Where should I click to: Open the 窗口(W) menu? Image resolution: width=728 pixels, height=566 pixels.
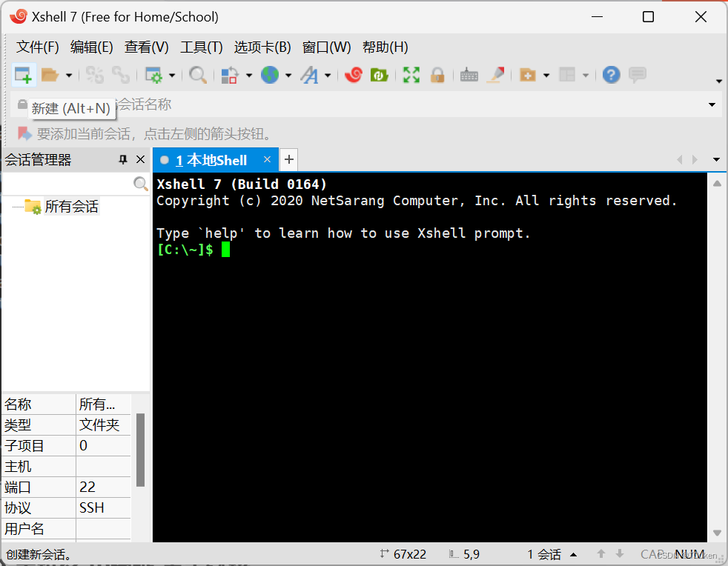pyautogui.click(x=326, y=47)
